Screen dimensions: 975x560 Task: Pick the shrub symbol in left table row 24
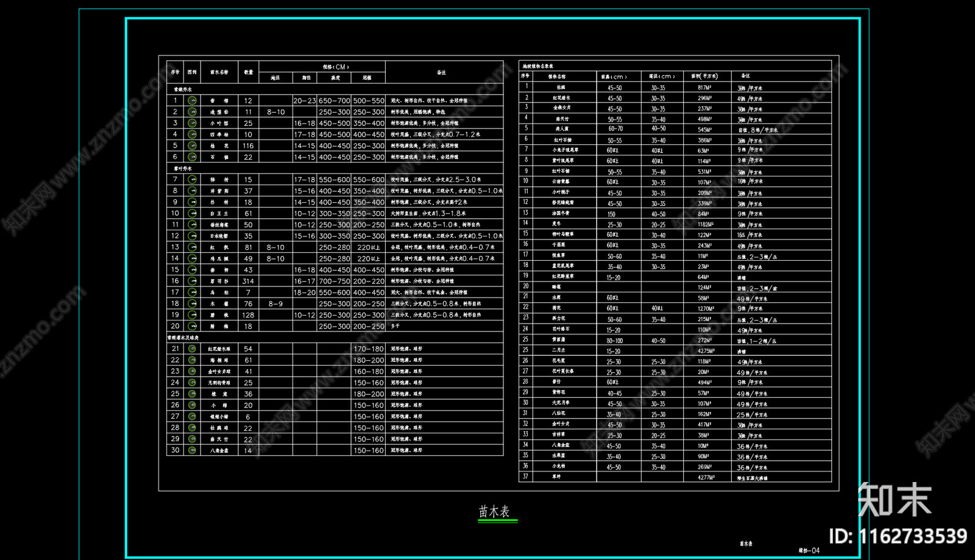pos(192,383)
